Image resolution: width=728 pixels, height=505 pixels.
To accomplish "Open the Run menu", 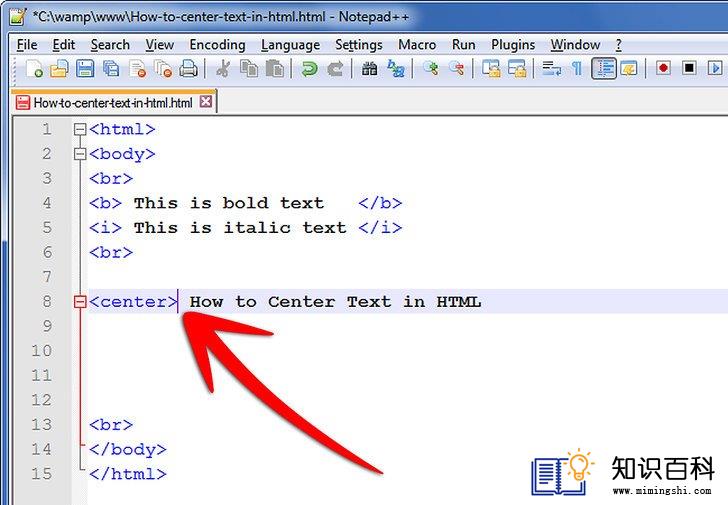I will click(463, 45).
